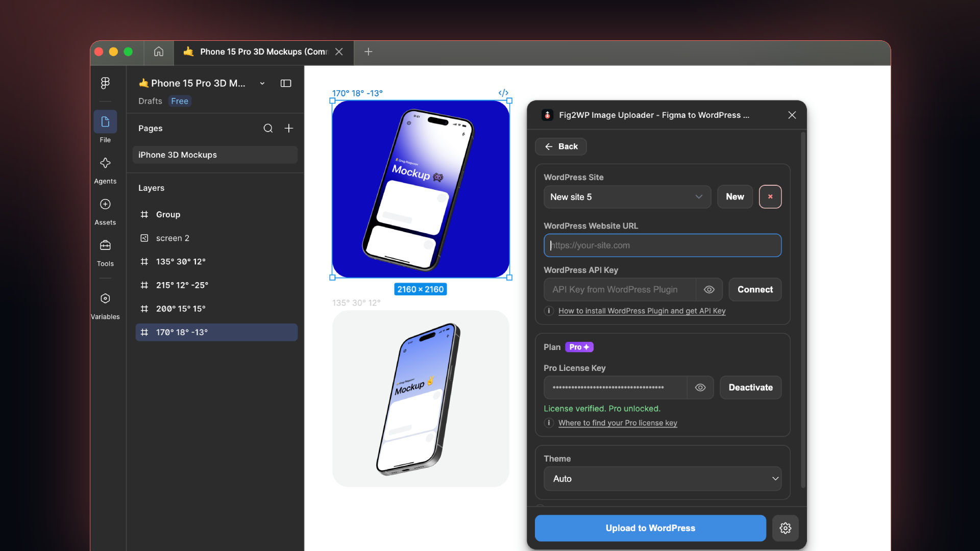
Task: Click info icon beside license key help
Action: click(x=549, y=423)
